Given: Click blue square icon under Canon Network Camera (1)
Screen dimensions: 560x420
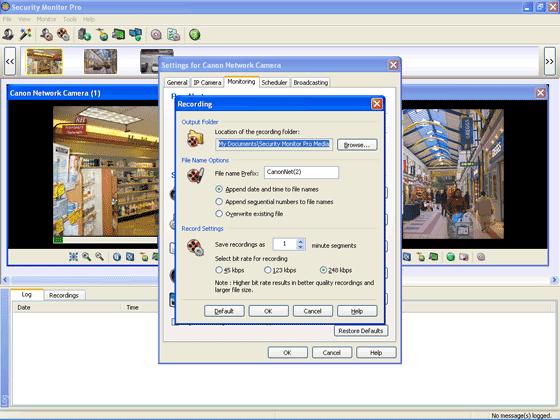Looking at the screenshot, I should tap(130, 257).
